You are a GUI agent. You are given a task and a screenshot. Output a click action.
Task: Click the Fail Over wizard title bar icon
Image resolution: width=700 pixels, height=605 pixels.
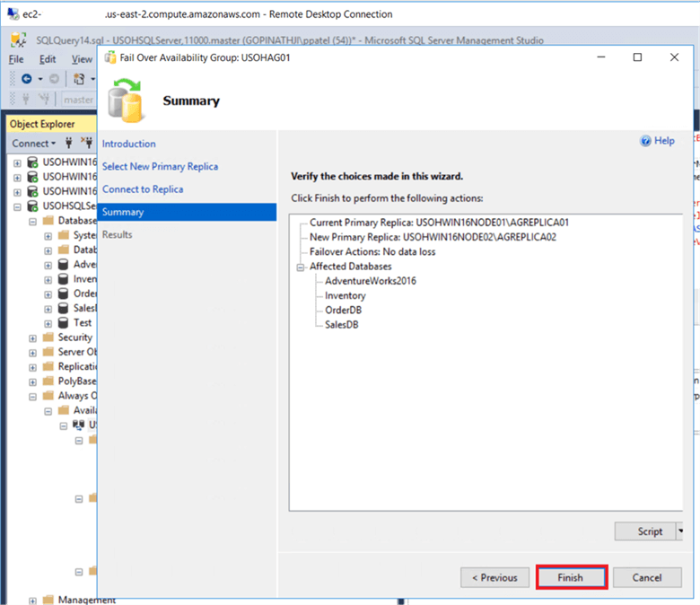(x=110, y=57)
